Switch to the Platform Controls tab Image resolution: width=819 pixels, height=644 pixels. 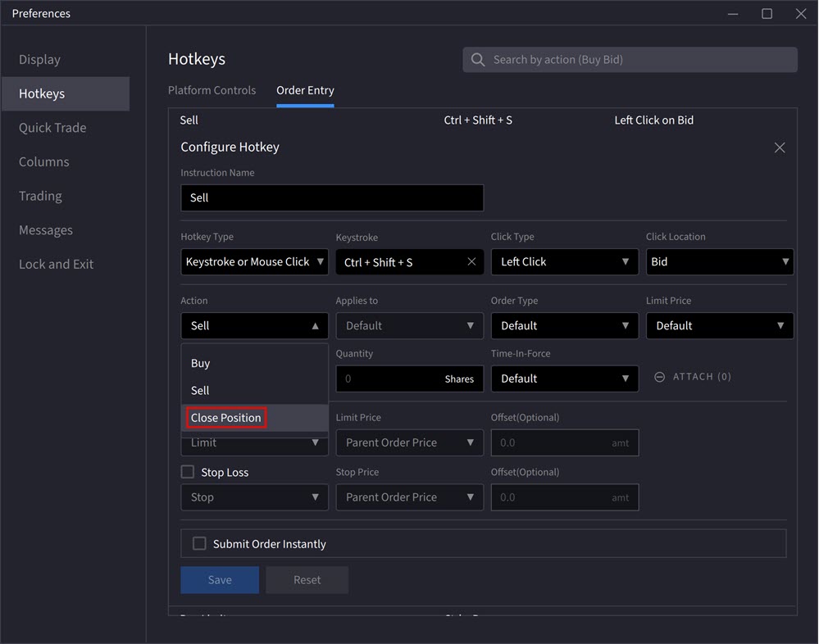click(x=212, y=90)
